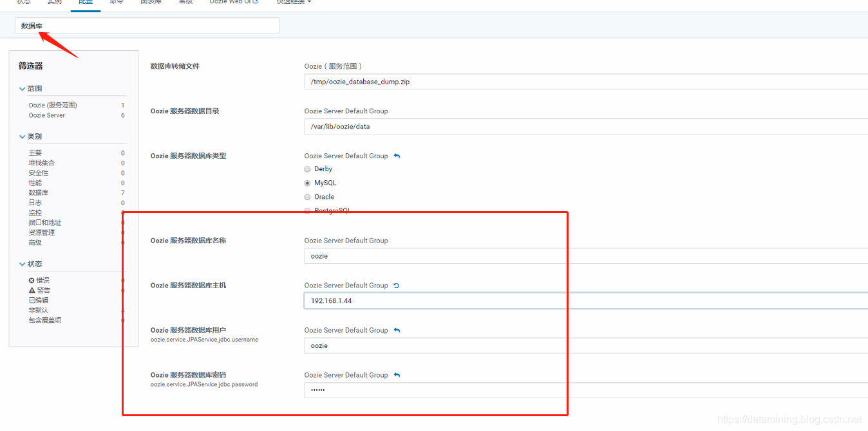
Task: Filter by Oozie Server scope
Action: coord(46,115)
